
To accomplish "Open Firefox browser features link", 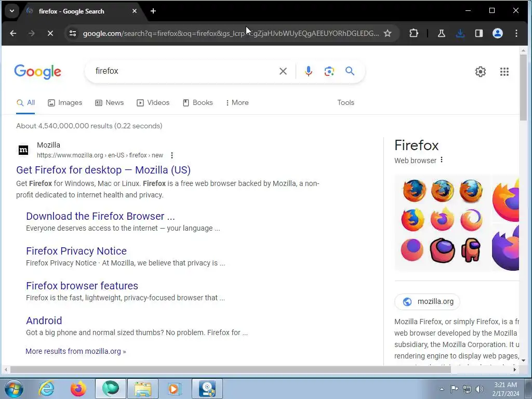I will [82, 286].
